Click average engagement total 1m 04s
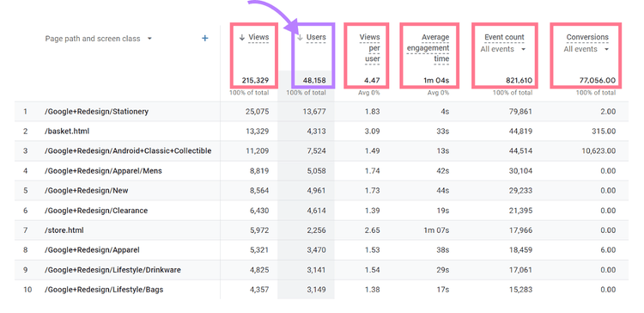644x313 pixels. pyautogui.click(x=436, y=81)
